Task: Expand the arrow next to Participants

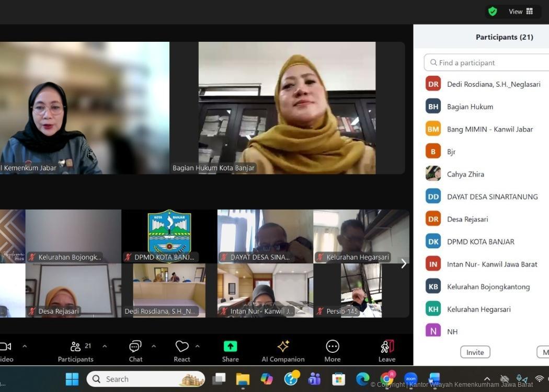Action: click(x=105, y=346)
